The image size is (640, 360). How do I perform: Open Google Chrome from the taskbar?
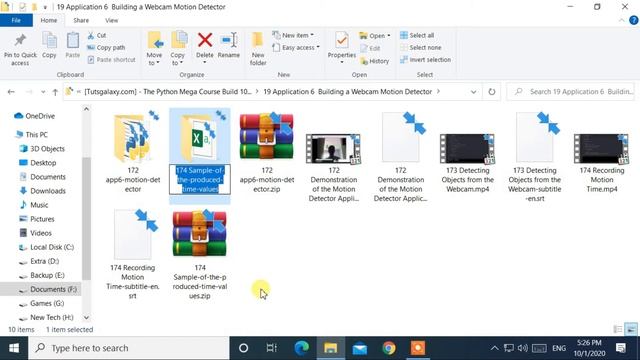389,348
